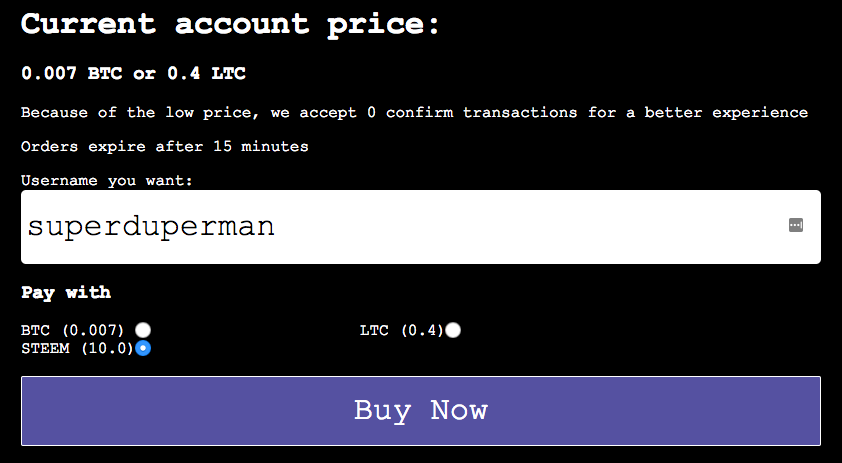Select the BTC (0.007) radio button
This screenshot has width=842, height=463.
pyautogui.click(x=144, y=330)
